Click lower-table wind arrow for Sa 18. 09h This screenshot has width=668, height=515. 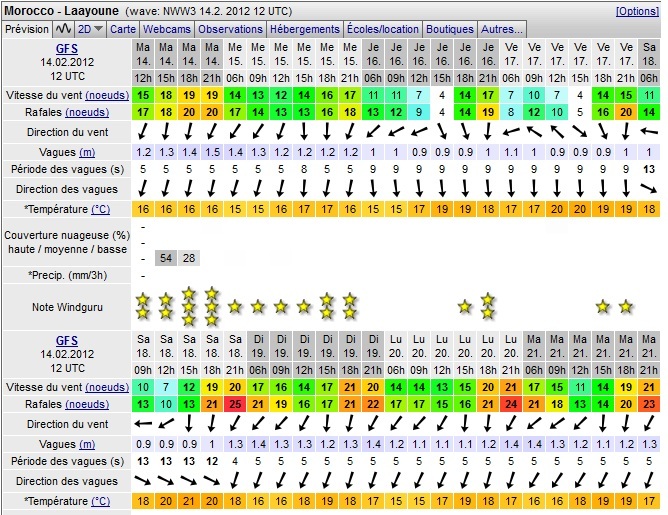(x=143, y=424)
